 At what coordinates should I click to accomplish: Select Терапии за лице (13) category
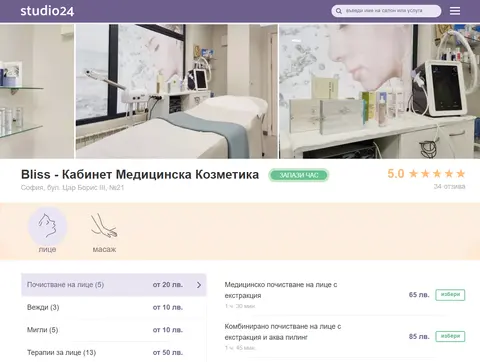(x=114, y=352)
